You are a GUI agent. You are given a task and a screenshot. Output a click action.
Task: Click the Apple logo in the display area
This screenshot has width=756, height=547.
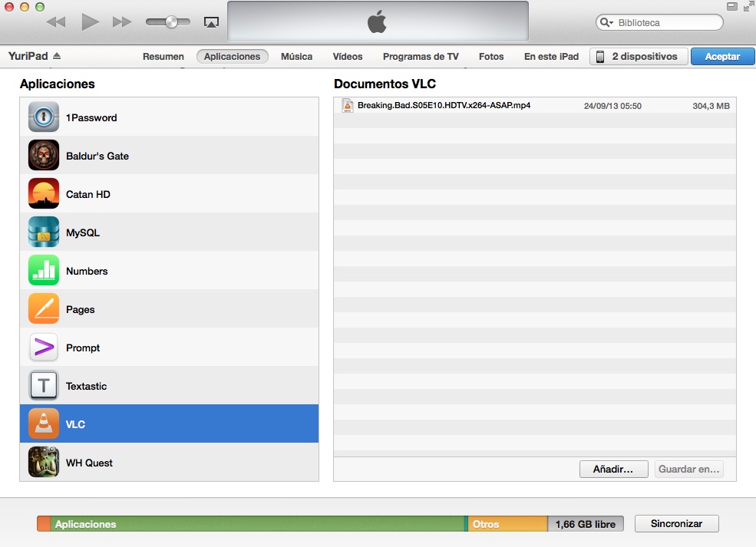(x=377, y=22)
